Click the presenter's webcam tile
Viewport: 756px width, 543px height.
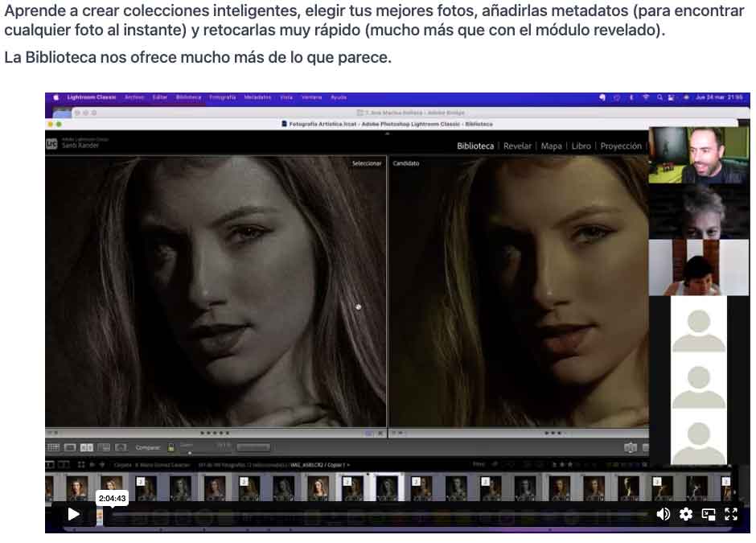tap(699, 154)
